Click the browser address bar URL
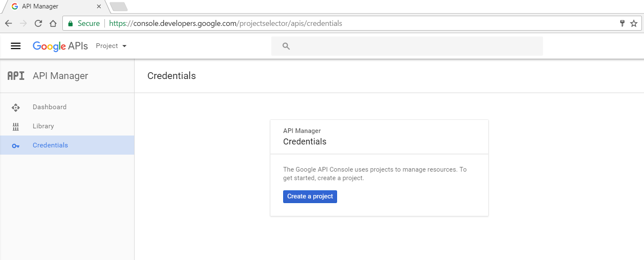The width and height of the screenshot is (644, 260). pyautogui.click(x=225, y=23)
